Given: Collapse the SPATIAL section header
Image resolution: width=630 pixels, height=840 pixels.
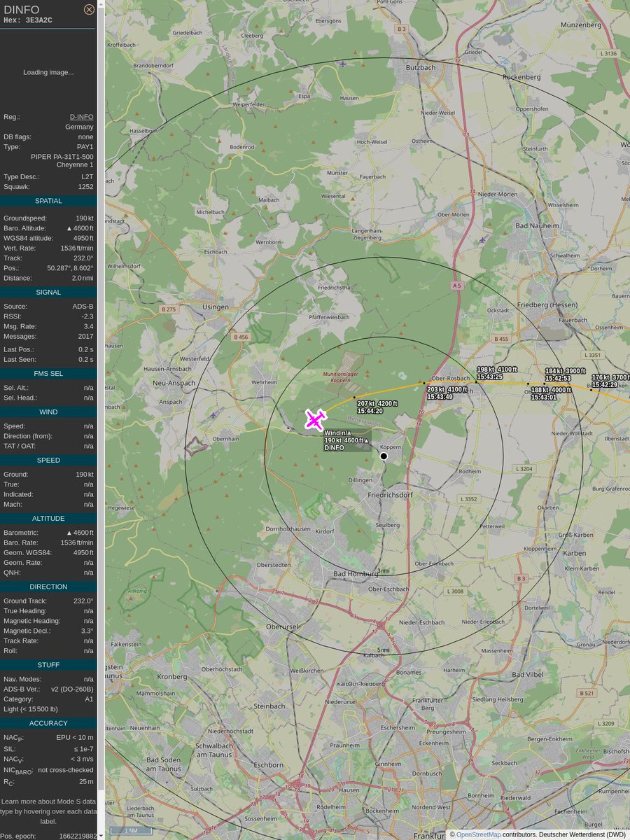Looking at the screenshot, I should tap(48, 201).
